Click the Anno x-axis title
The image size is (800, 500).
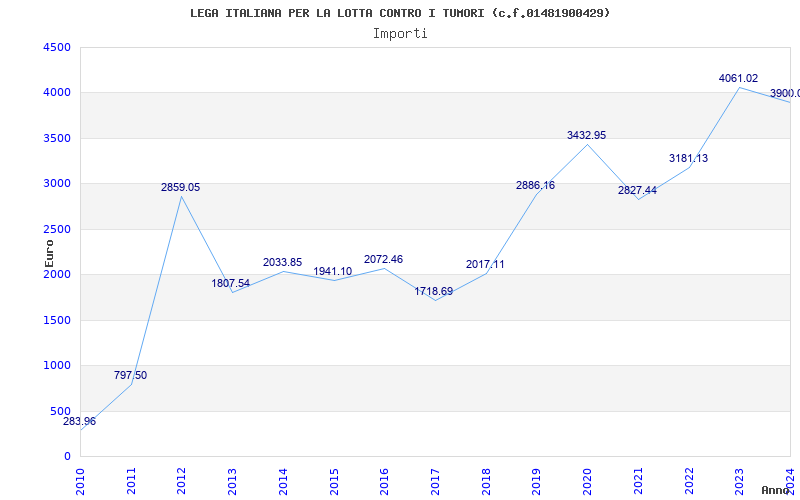(x=776, y=490)
